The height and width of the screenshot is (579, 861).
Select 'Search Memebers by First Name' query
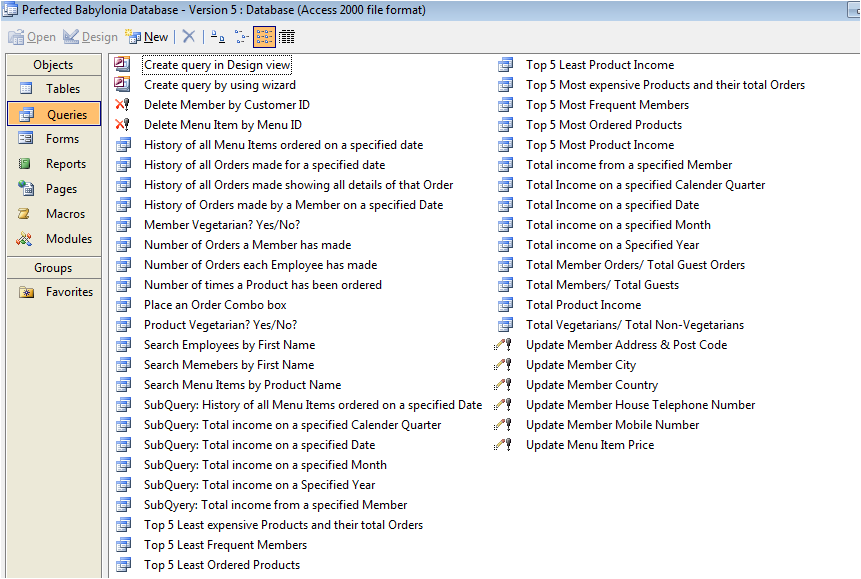(229, 365)
